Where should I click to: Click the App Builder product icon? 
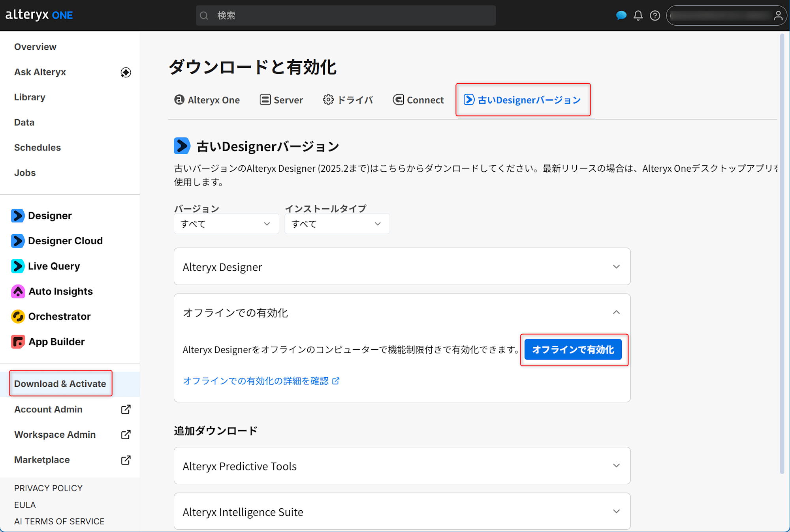[x=18, y=342]
